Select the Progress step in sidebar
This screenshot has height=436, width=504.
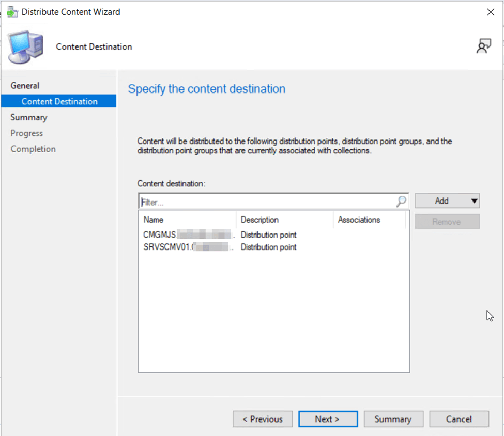click(x=27, y=133)
